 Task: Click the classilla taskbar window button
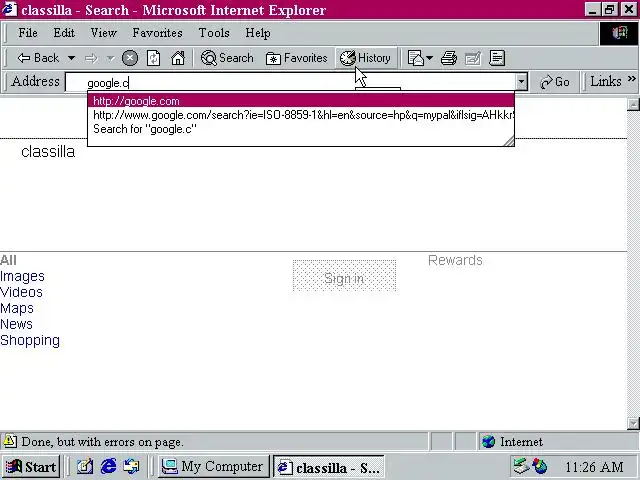(x=329, y=467)
